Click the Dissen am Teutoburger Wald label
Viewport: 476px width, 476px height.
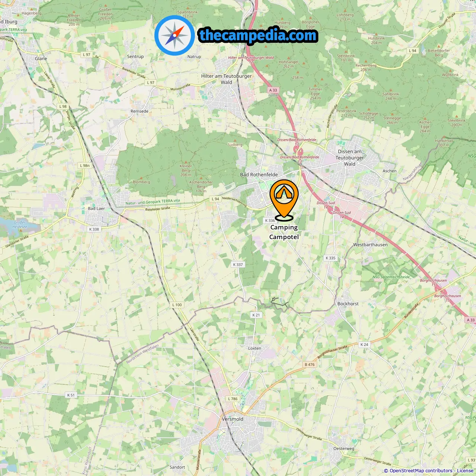350,158
